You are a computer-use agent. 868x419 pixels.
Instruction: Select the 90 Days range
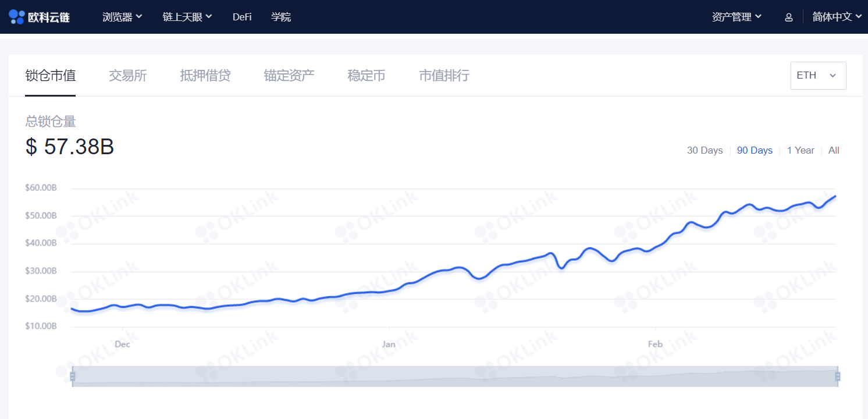755,150
